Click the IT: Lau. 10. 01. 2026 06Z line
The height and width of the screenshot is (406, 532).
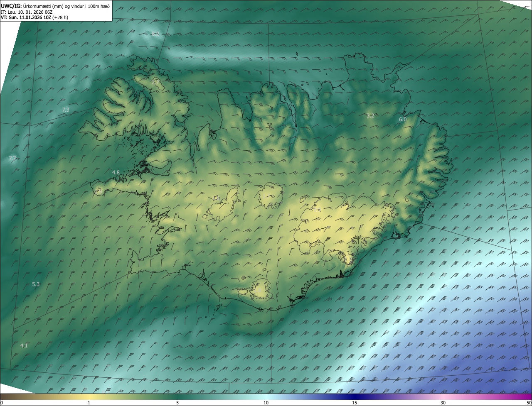pos(27,12)
